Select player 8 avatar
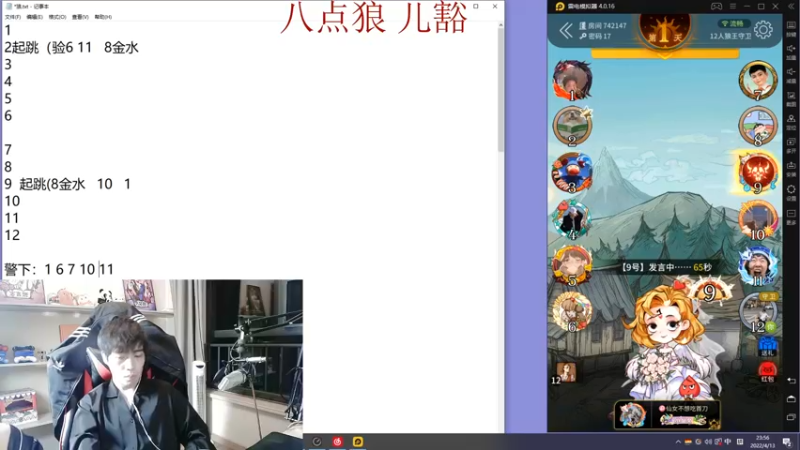 [758, 126]
